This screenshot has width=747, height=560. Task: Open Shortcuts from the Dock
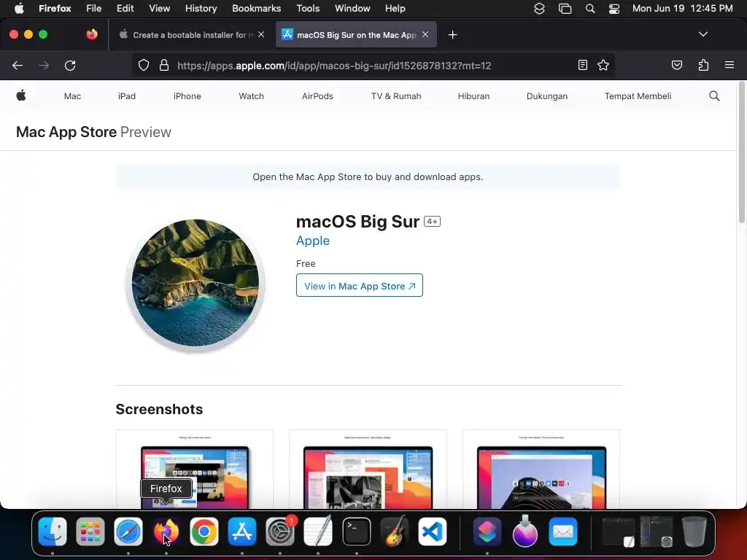tap(487, 532)
